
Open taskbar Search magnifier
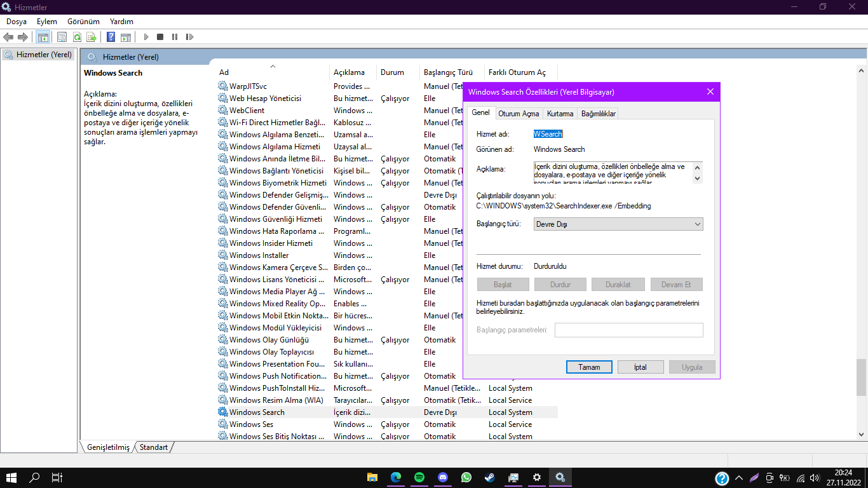(35, 477)
